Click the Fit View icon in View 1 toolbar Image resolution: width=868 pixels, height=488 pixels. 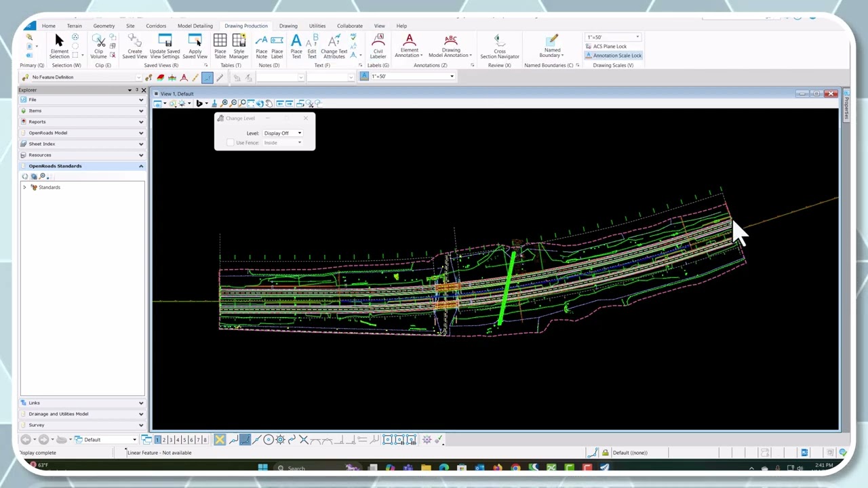[x=251, y=103]
